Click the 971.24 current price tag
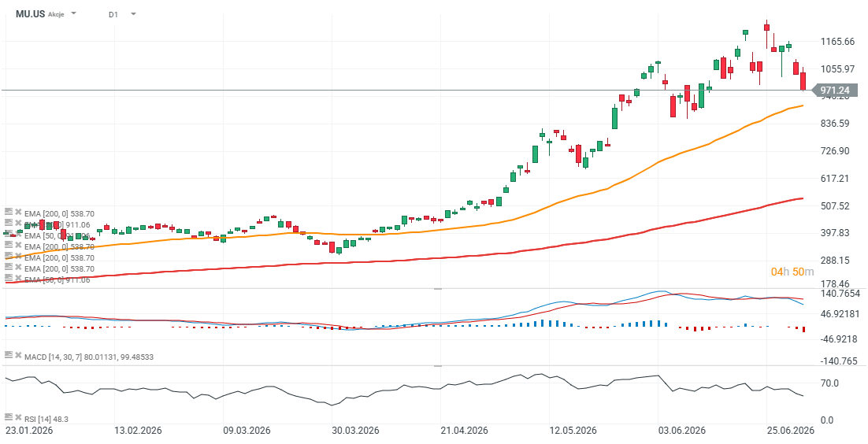This screenshot has width=868, height=444. (835, 91)
